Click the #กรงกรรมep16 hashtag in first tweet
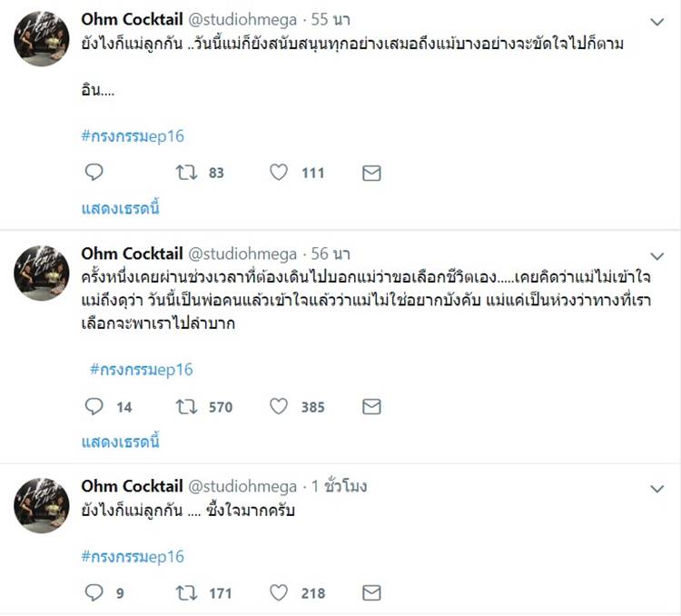This screenshot has width=681, height=616. 133,136
